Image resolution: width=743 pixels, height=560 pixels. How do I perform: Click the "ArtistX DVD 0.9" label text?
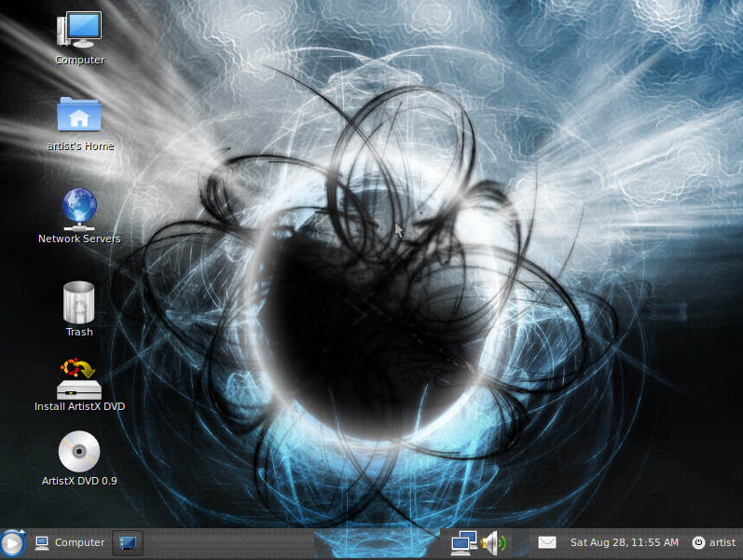(x=79, y=481)
